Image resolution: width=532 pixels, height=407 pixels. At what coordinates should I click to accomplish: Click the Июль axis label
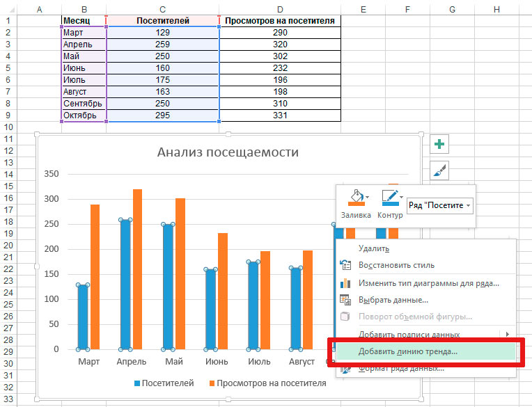coord(259,362)
